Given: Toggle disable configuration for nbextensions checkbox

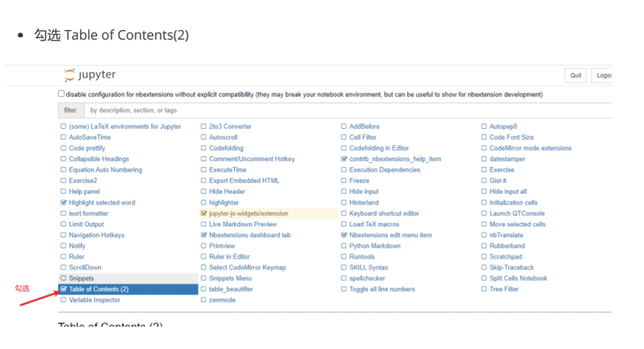Looking at the screenshot, I should tap(61, 93).
